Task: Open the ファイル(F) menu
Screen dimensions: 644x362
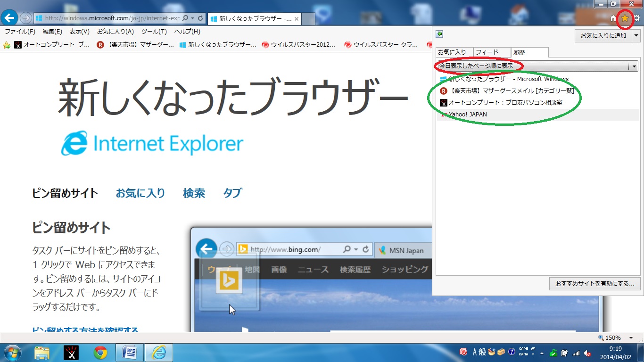Action: pyautogui.click(x=20, y=32)
